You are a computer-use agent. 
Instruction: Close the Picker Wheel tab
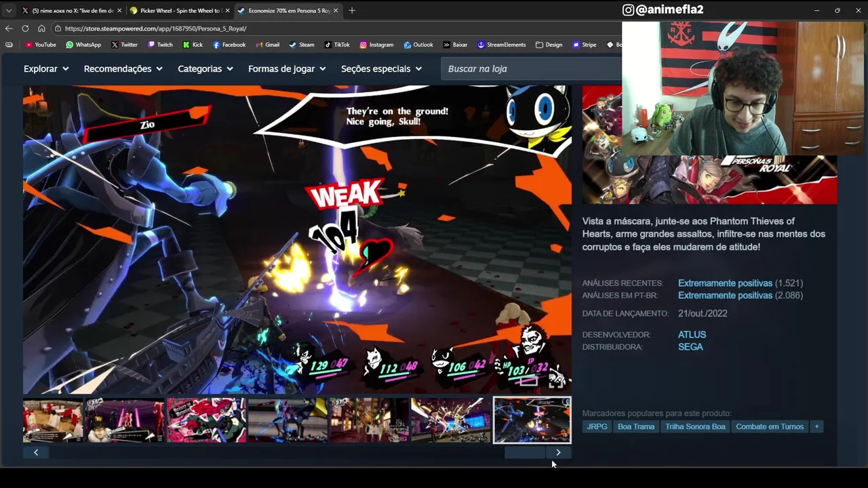click(x=227, y=10)
